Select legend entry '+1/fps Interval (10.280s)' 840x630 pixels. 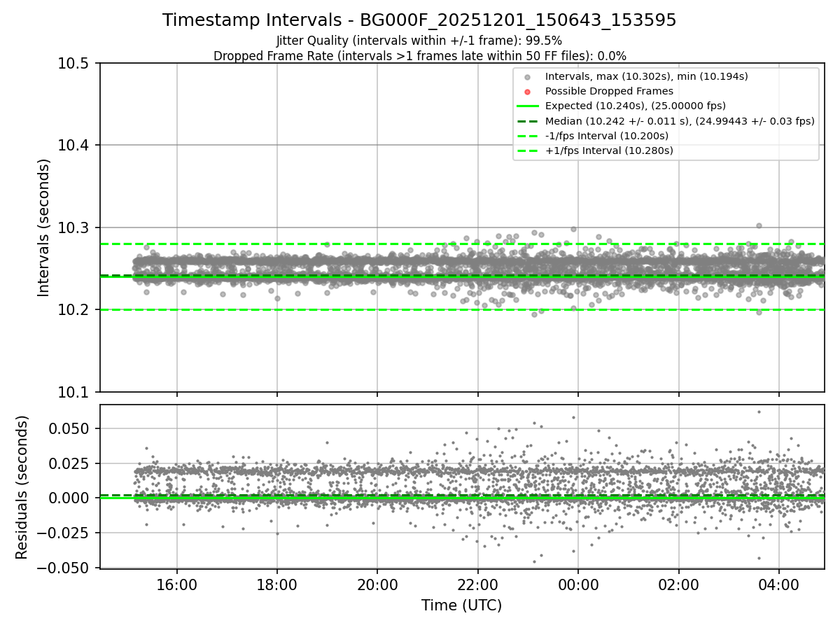click(609, 150)
